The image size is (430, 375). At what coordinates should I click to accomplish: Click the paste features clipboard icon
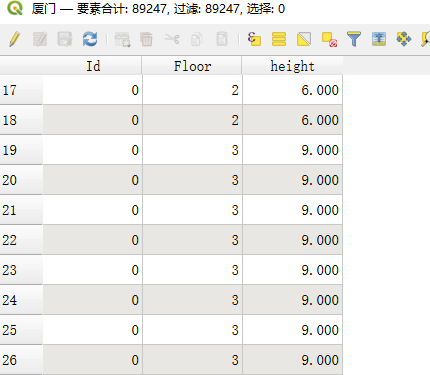click(x=222, y=39)
